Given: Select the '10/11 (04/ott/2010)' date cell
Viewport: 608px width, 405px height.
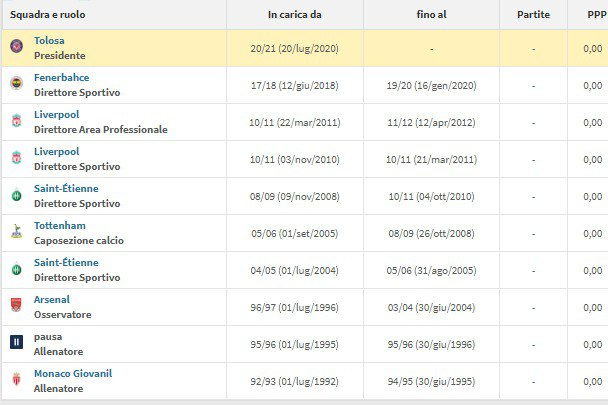Looking at the screenshot, I should [x=431, y=197].
